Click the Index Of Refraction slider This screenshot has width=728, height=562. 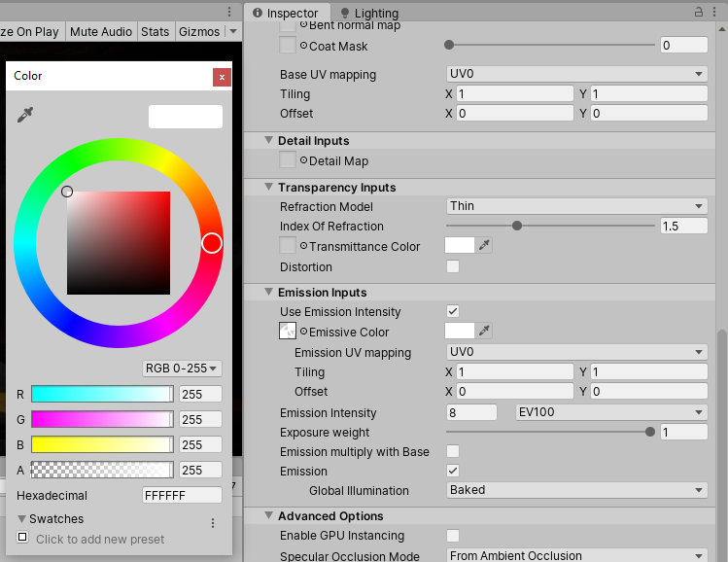point(550,226)
